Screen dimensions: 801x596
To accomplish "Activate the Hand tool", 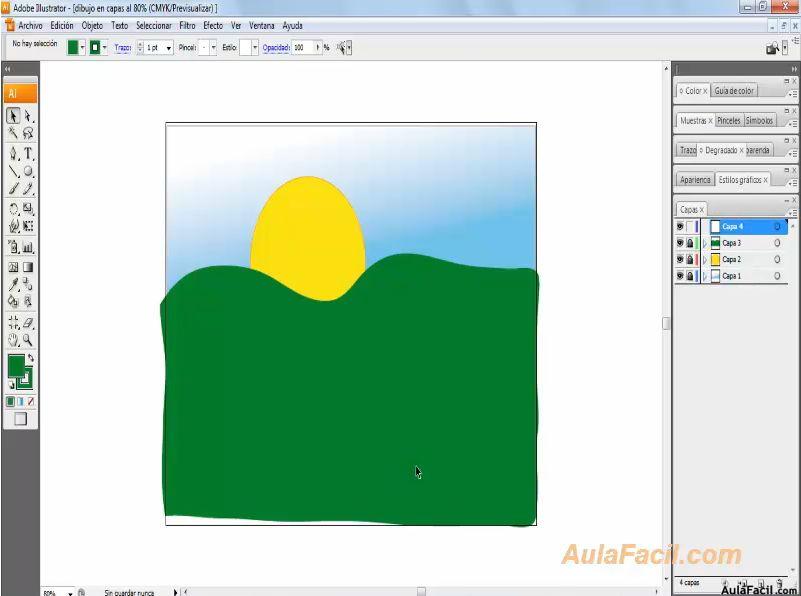I will [x=13, y=340].
